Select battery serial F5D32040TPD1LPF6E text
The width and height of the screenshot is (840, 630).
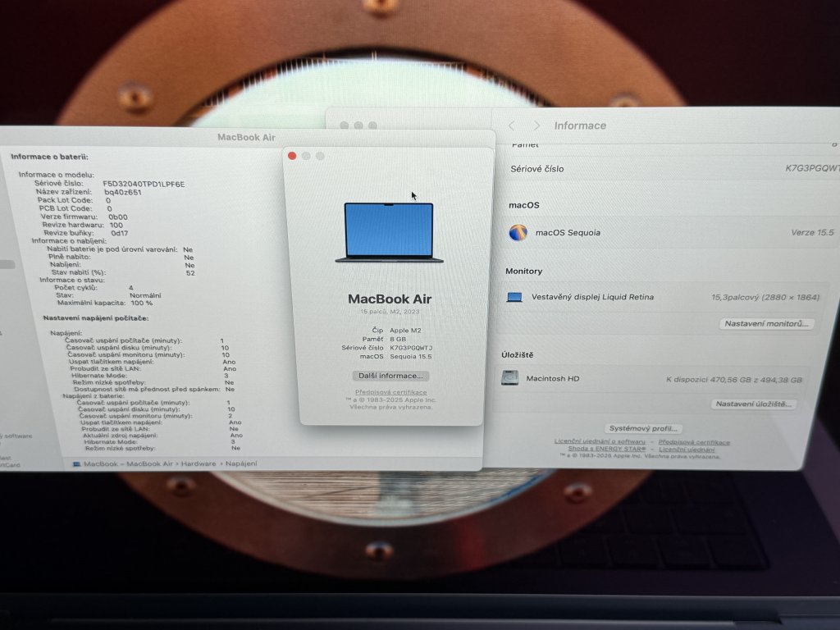click(x=144, y=184)
